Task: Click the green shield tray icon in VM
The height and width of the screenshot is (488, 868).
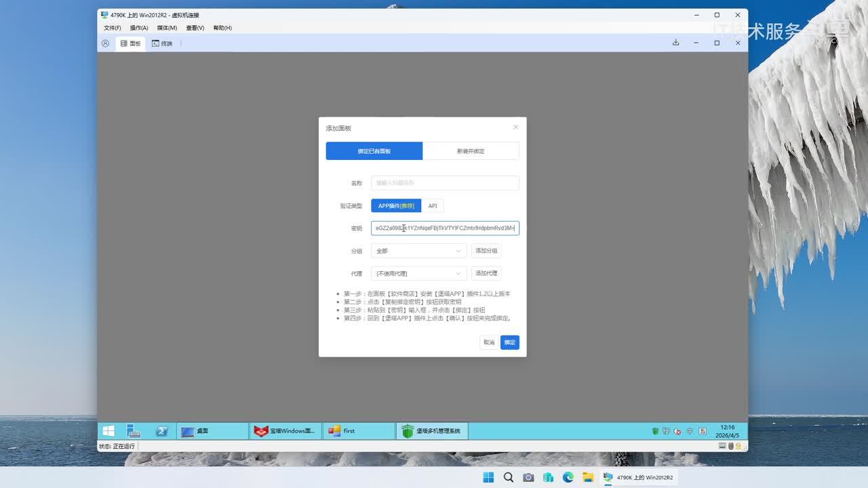Action: (655, 431)
